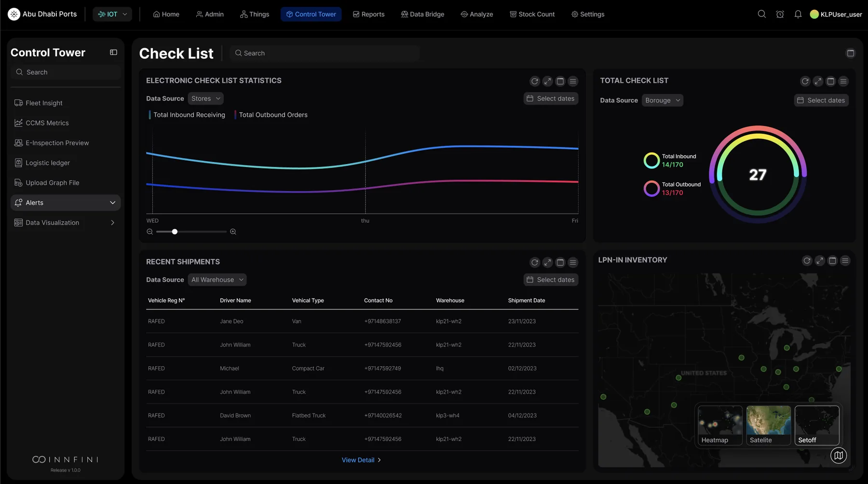Open the global search magnifier icon
868x484 pixels.
[x=762, y=14]
